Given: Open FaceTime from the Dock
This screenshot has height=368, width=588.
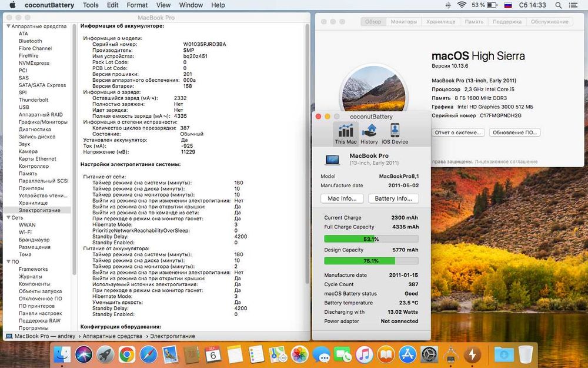Looking at the screenshot, I should 343,354.
